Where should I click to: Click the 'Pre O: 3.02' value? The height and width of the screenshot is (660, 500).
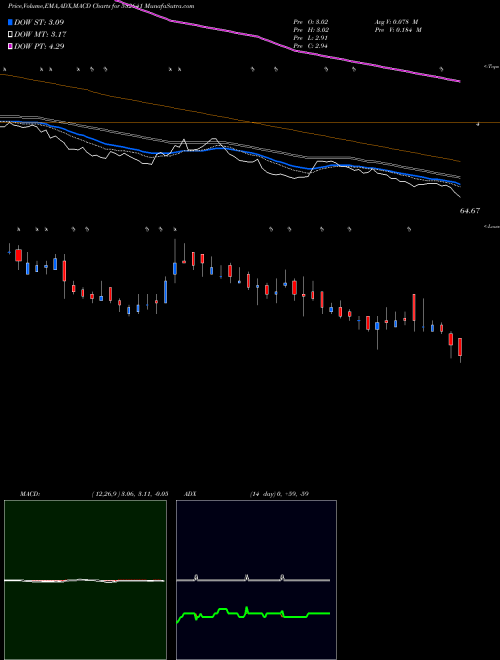[x=311, y=22]
